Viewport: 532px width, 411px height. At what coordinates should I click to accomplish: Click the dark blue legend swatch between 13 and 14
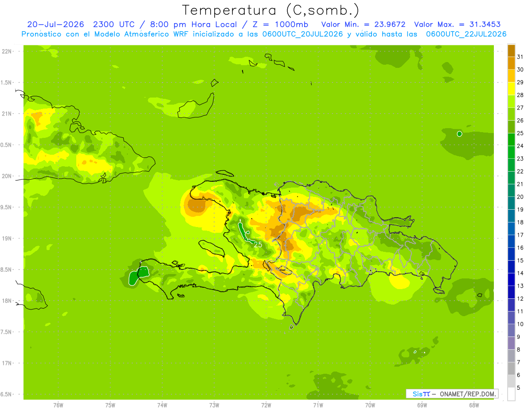511,279
